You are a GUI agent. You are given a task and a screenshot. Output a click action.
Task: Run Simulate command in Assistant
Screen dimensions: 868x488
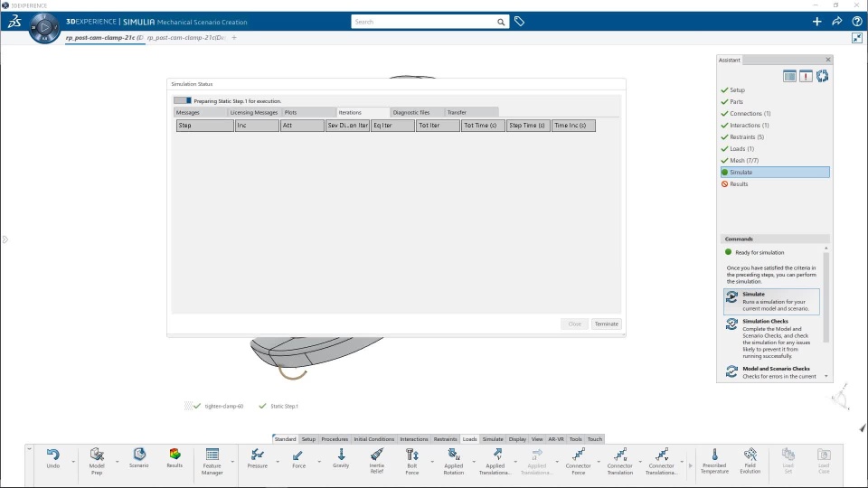pos(771,302)
